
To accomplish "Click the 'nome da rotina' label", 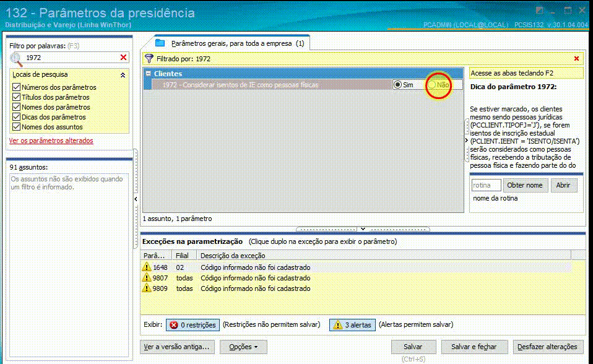I will click(495, 198).
